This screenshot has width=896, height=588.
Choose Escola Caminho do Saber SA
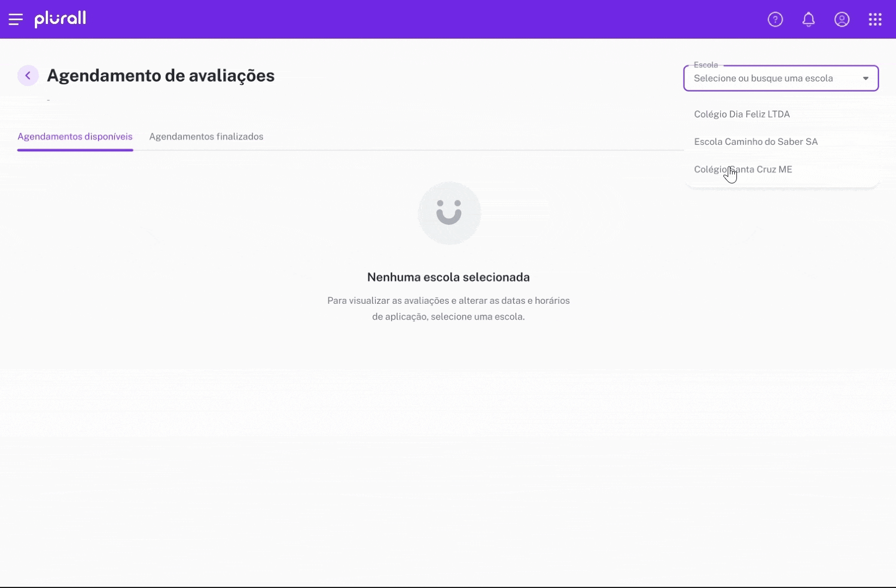tap(755, 142)
